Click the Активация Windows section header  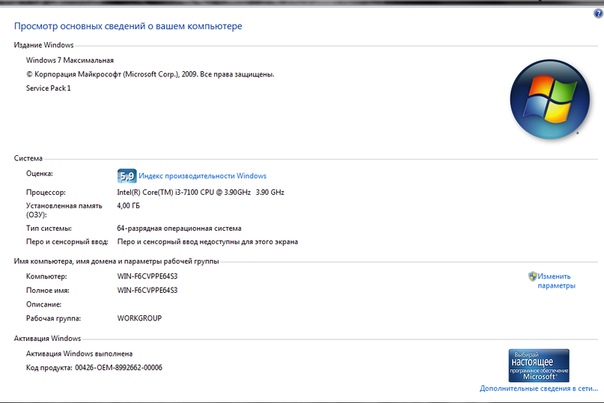pos(47,338)
